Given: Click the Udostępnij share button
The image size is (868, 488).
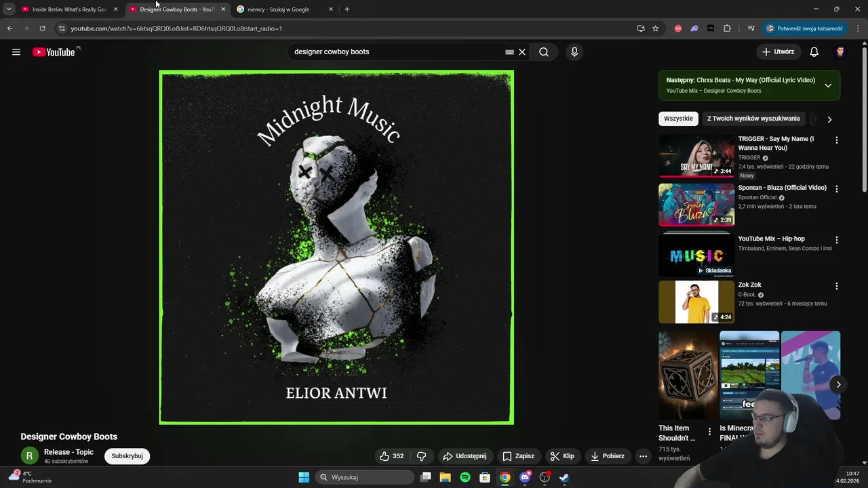Looking at the screenshot, I should point(465,456).
